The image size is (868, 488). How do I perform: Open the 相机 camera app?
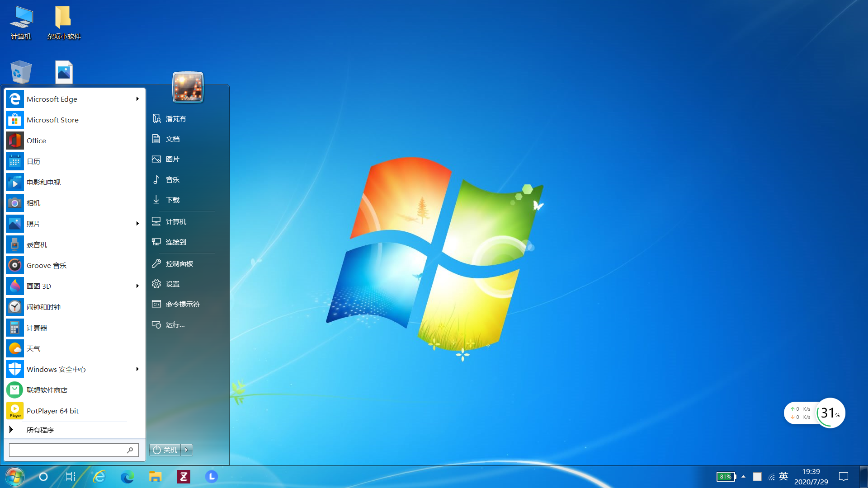click(75, 203)
